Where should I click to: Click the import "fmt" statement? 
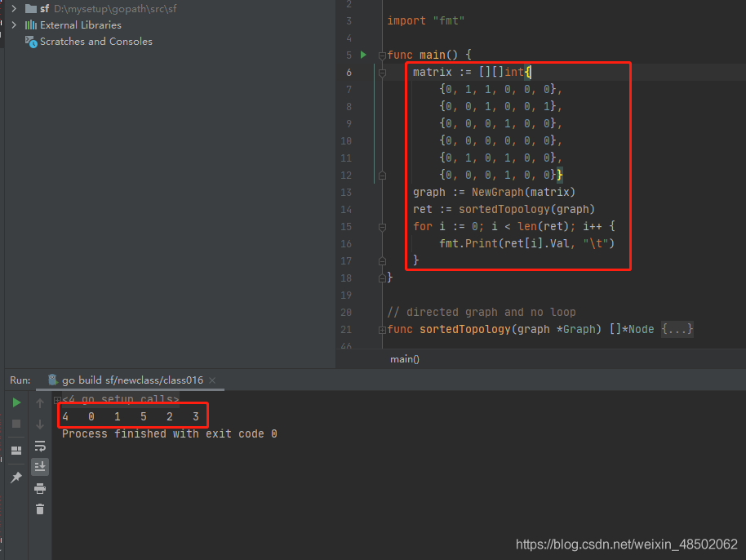(x=426, y=20)
